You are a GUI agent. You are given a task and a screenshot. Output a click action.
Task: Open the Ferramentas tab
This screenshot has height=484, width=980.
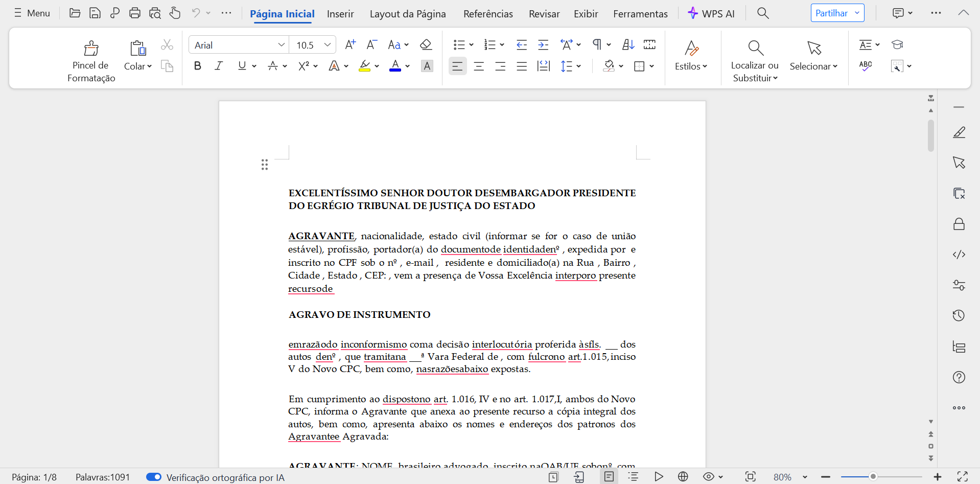click(x=640, y=14)
